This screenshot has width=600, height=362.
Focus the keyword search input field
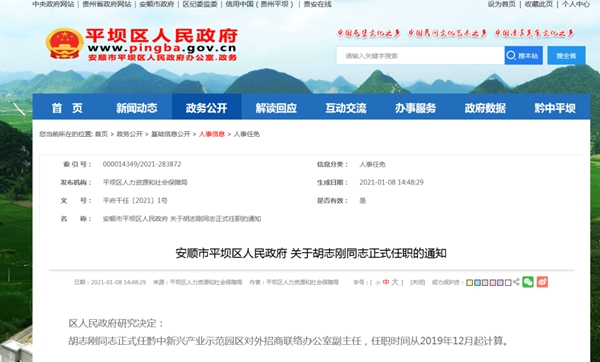click(420, 55)
